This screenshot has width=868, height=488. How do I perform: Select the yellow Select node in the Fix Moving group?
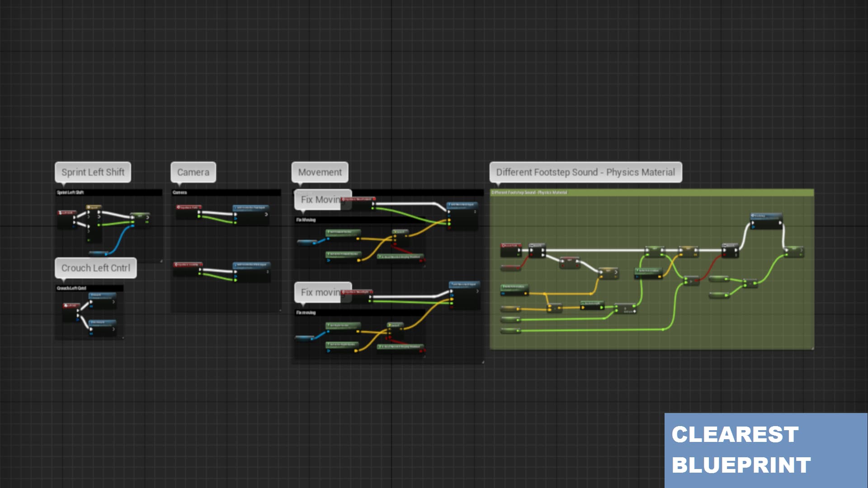coord(401,232)
